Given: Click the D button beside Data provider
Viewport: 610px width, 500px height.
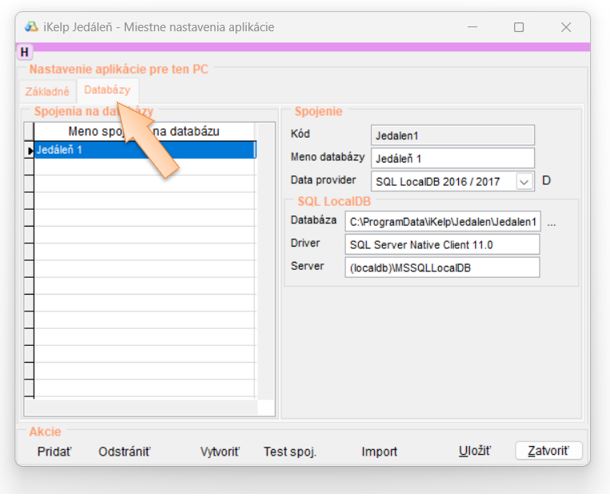Looking at the screenshot, I should click(x=547, y=181).
